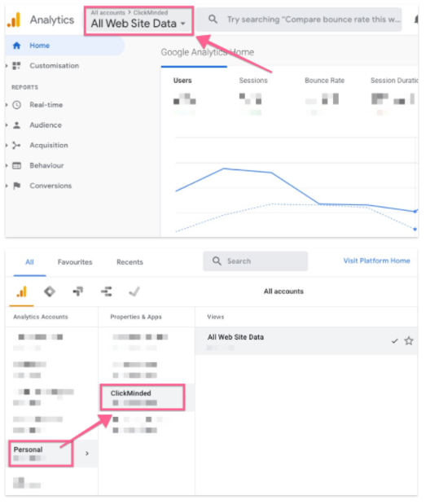Open the Visit Platform Home link
The height and width of the screenshot is (504, 430).
[376, 261]
